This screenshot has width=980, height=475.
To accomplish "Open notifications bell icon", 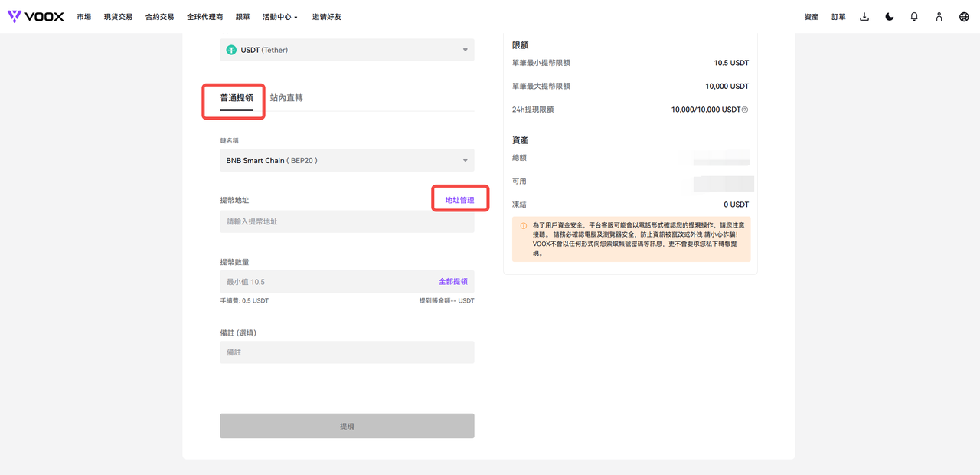I will coord(914,16).
